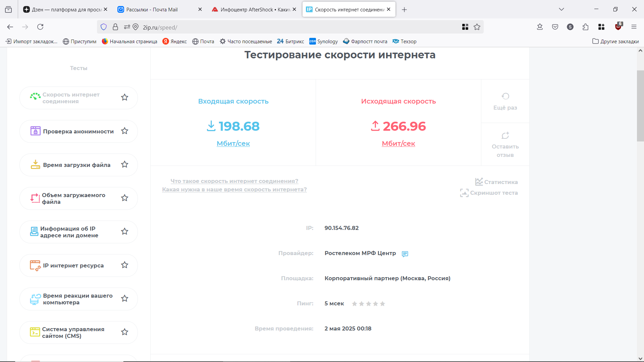Toggle favorite star for 'IP интернет ресурса'

[x=124, y=265]
